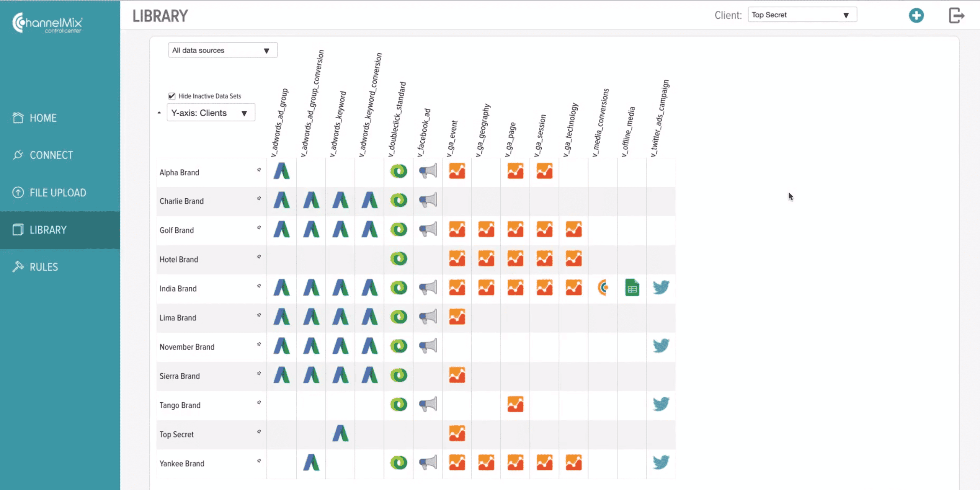Select the Alpha Brand row label
This screenshot has width=980, height=490.
179,172
